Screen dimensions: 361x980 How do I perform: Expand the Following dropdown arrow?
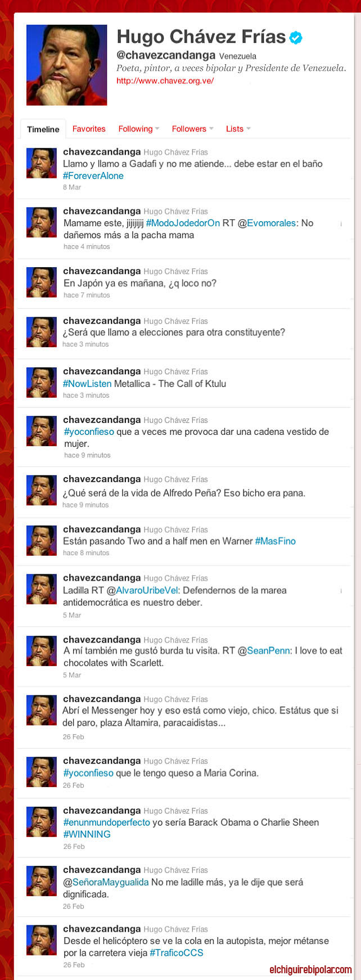point(157,129)
